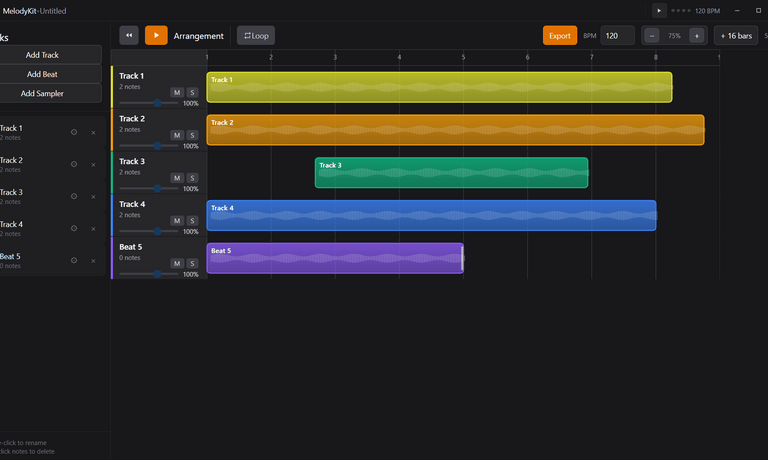Click the rewind to start button
The height and width of the screenshot is (460, 768).
click(129, 36)
